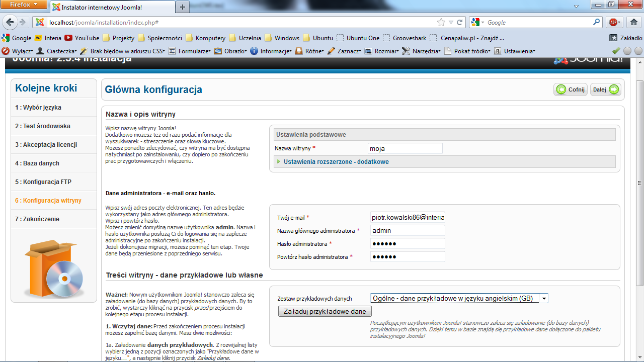Image resolution: width=644 pixels, height=362 pixels.
Task: Click the Joomla box and CD image
Action: (53, 269)
